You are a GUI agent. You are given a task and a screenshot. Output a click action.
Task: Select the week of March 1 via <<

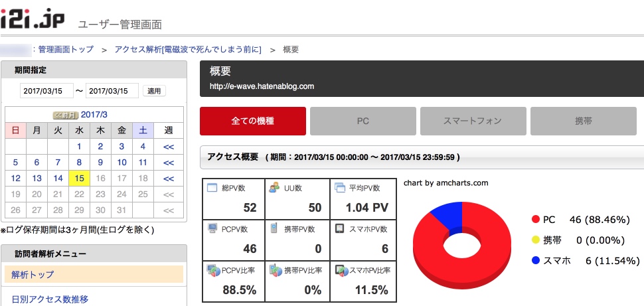point(169,147)
